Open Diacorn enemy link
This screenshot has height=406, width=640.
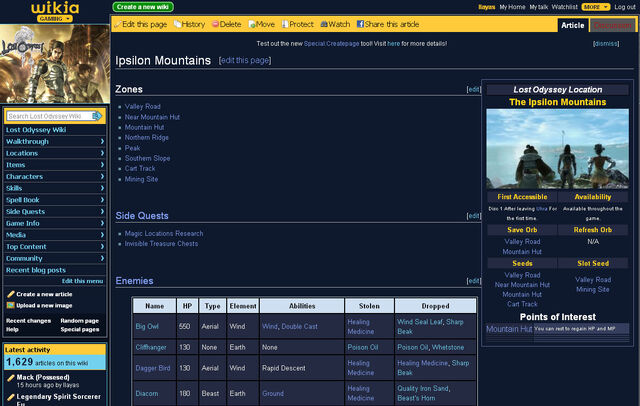point(147,393)
